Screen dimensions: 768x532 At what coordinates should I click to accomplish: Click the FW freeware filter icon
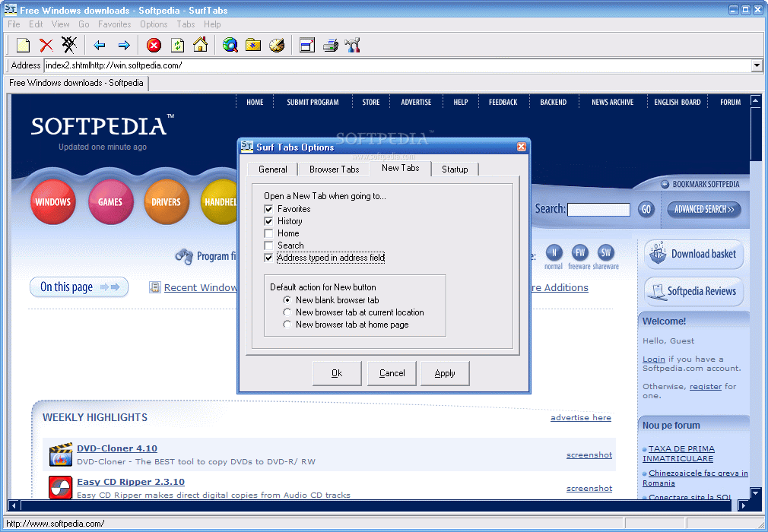[x=580, y=253]
